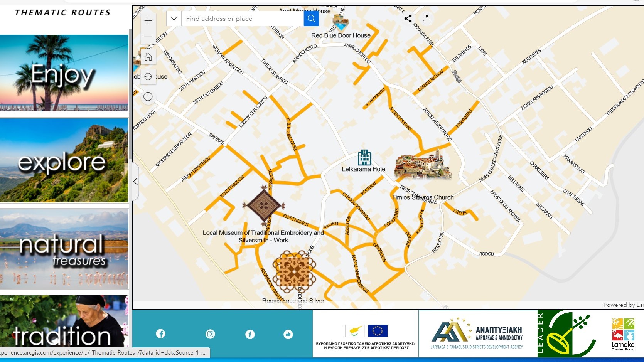Click the thumbs-up icon in the footer
644x362 pixels.
pos(288,335)
